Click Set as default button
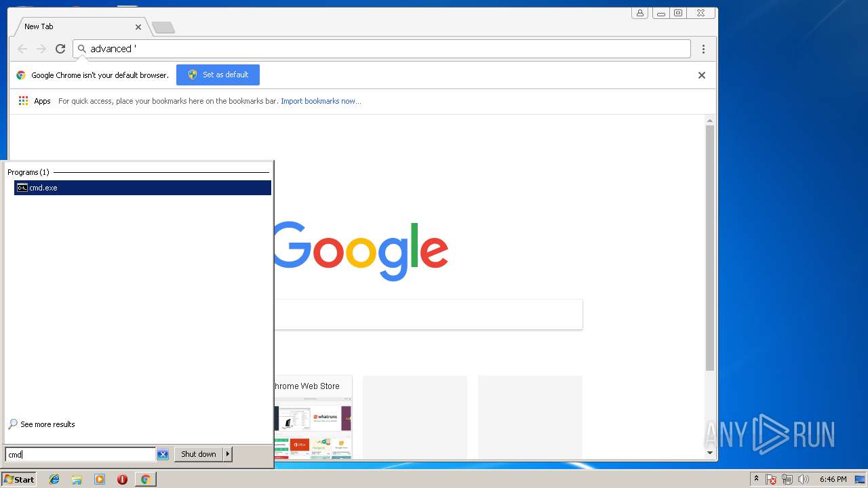The width and height of the screenshot is (868, 488). (x=218, y=75)
